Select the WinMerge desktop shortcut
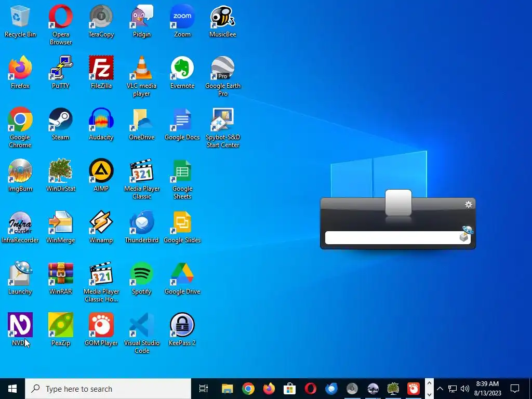Image resolution: width=532 pixels, height=399 pixels. (x=60, y=227)
